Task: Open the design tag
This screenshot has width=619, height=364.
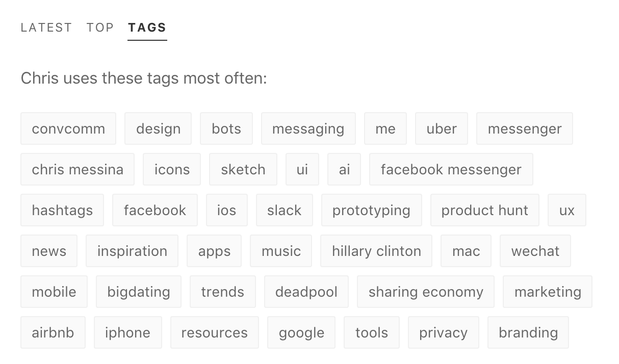Action: 158,128
